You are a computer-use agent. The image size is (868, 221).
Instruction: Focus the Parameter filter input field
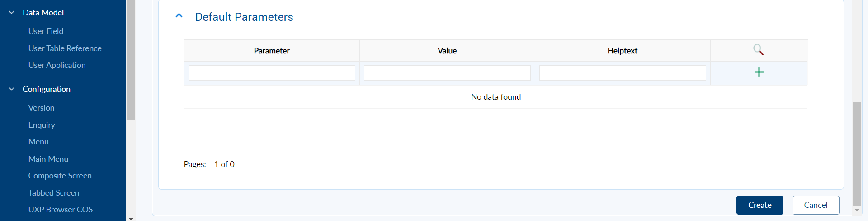(x=272, y=73)
